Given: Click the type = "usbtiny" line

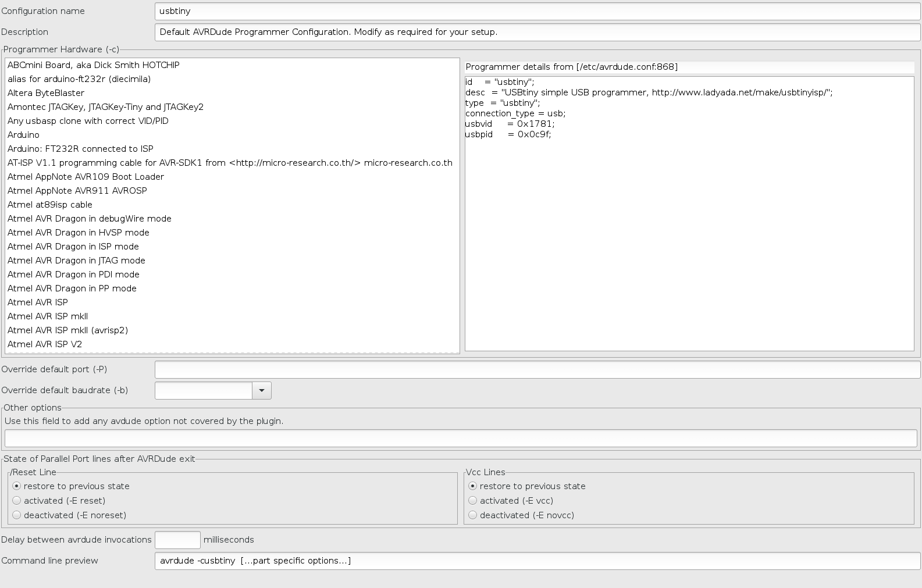Looking at the screenshot, I should click(x=503, y=103).
